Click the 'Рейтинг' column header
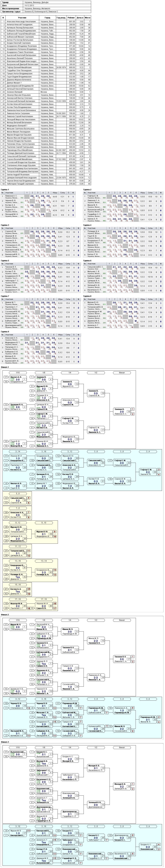Screen dimensions: 165x868 [x=71, y=17]
